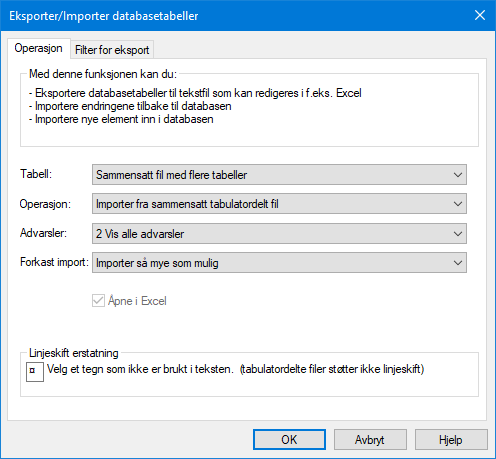Open the Operasjon dropdown showing Importer fra sammensatt
This screenshot has width=496, height=459.
click(x=279, y=204)
